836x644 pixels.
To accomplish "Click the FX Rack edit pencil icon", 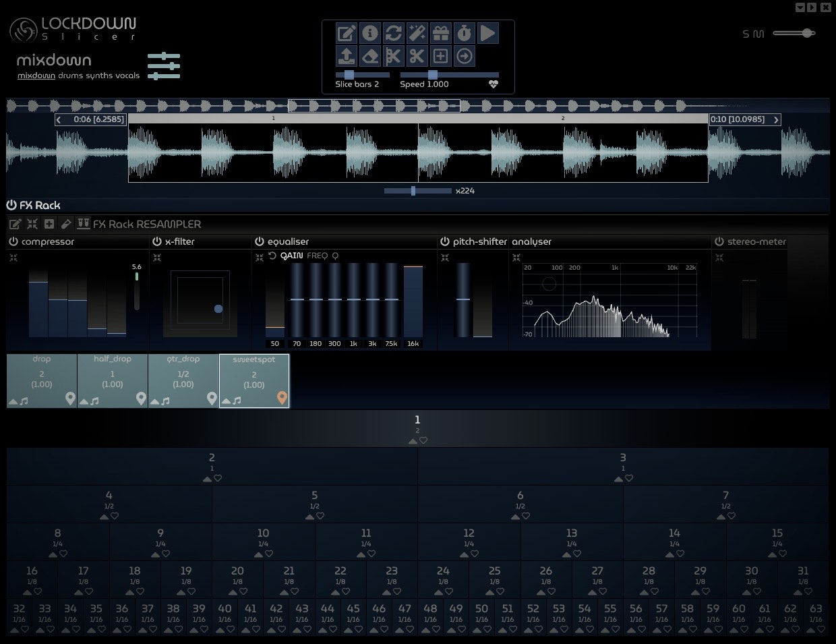I will click(15, 224).
